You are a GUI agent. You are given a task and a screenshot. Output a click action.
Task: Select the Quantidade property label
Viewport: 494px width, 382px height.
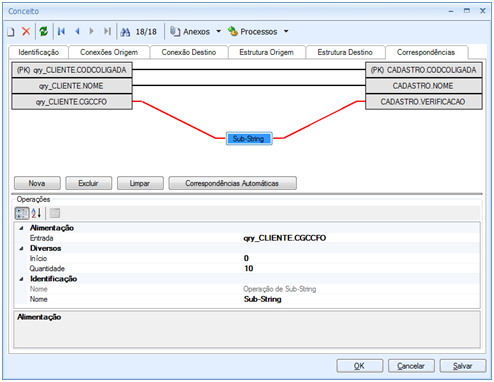pyautogui.click(x=47, y=269)
